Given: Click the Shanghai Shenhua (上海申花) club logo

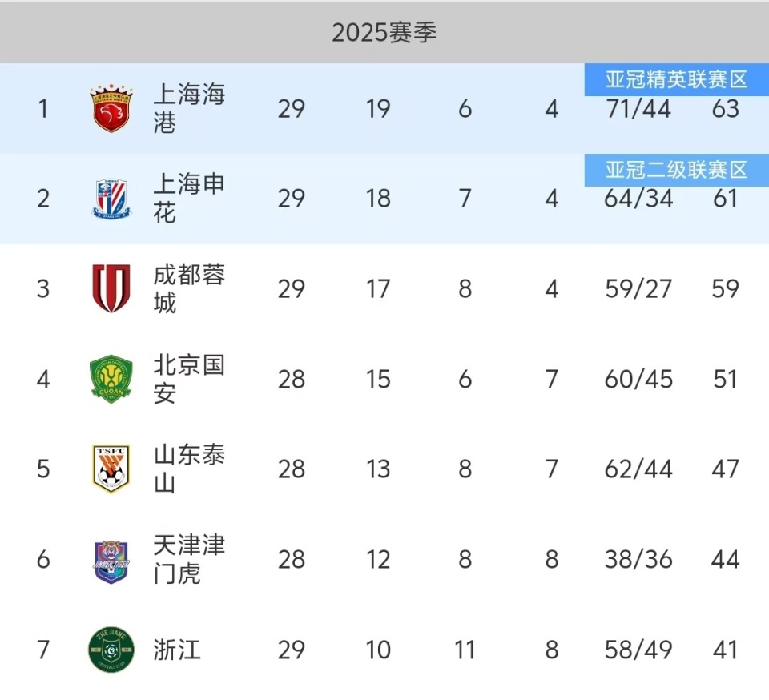Looking at the screenshot, I should coord(111,199).
